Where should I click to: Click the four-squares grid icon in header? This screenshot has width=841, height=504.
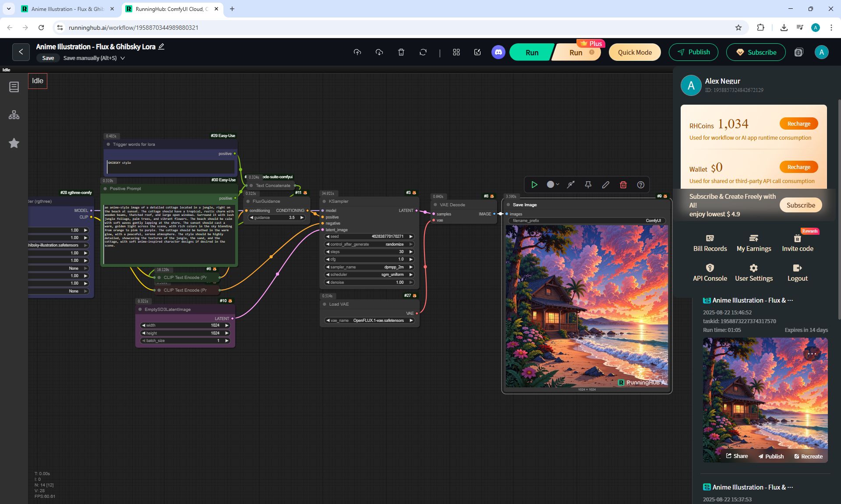456,52
